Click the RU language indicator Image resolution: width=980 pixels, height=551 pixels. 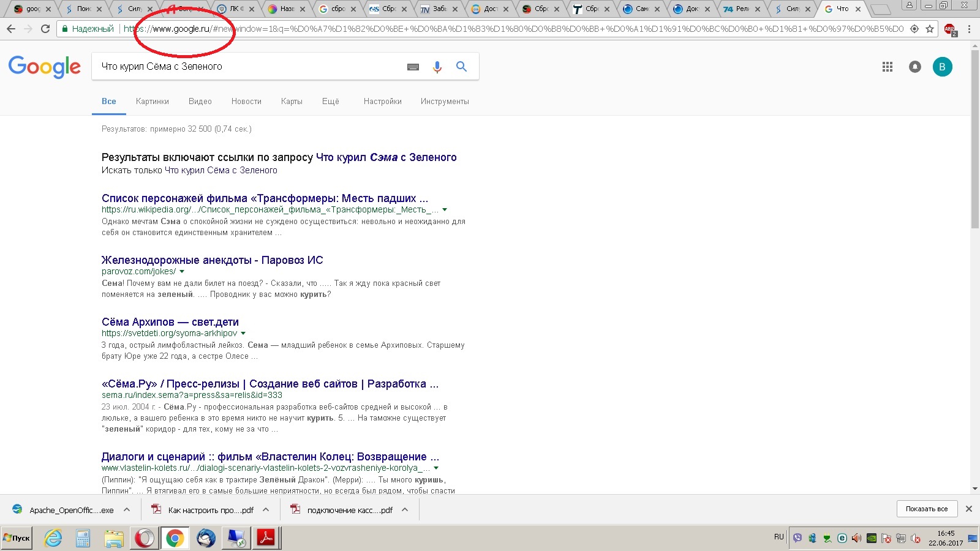pyautogui.click(x=779, y=537)
